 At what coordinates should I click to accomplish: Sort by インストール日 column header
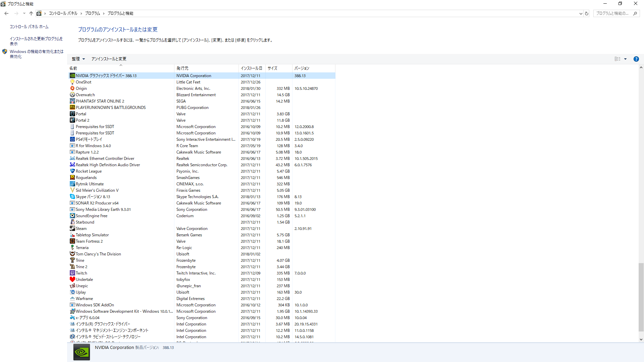coord(251,68)
